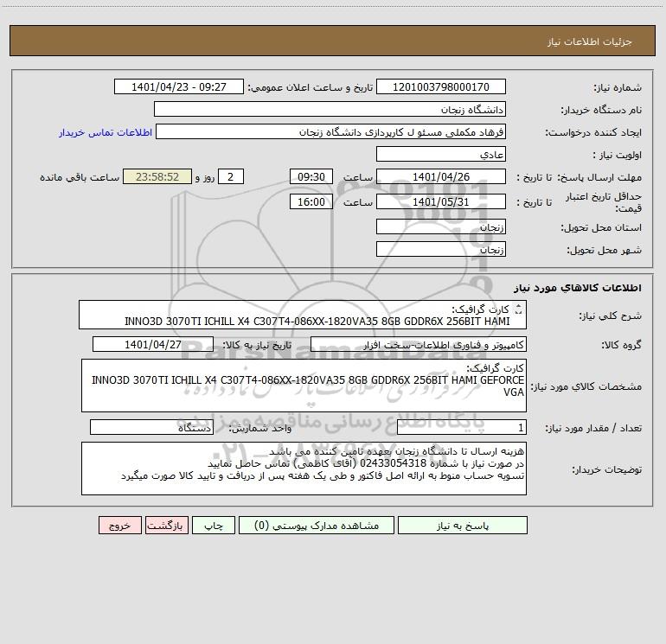Click the label 'تعداد / مقدار مورد نیاز:'
The image size is (666, 644).
[x=593, y=429]
